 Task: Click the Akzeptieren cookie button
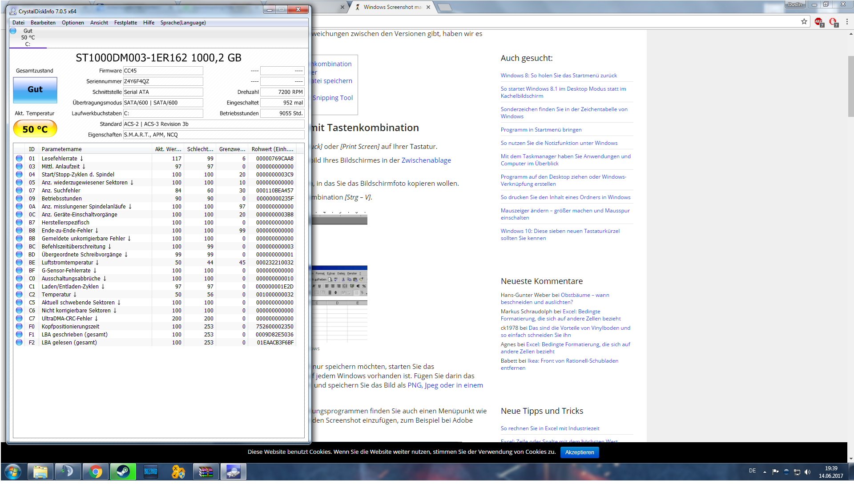(x=579, y=452)
